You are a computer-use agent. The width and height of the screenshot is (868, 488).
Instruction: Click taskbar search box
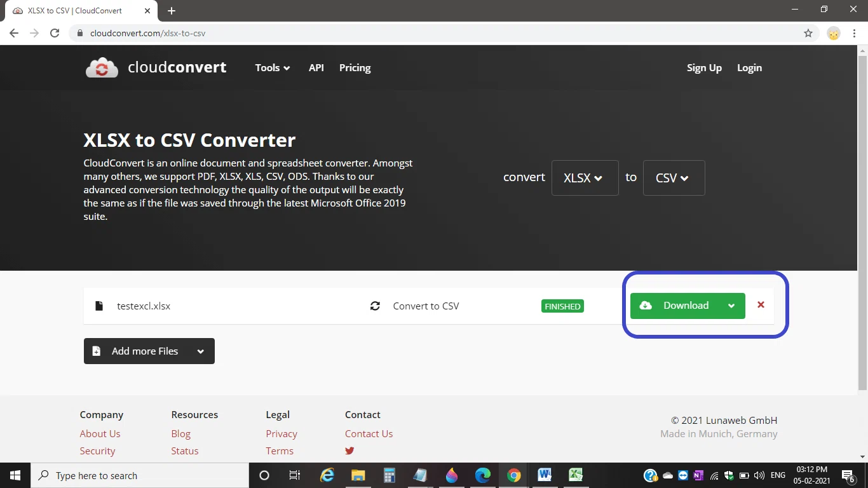coord(140,475)
